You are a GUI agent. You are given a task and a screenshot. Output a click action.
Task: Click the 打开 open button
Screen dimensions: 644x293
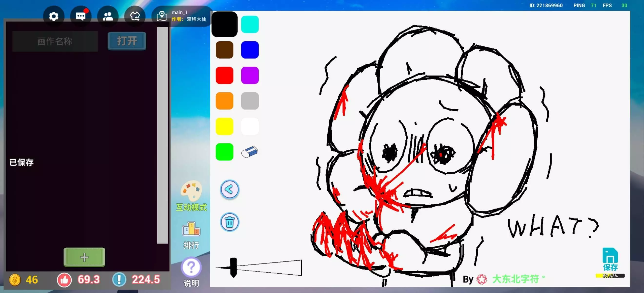tap(127, 41)
